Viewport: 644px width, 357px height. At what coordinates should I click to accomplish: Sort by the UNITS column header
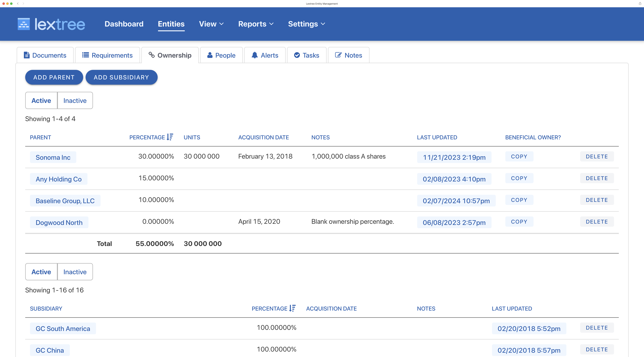[x=192, y=137]
